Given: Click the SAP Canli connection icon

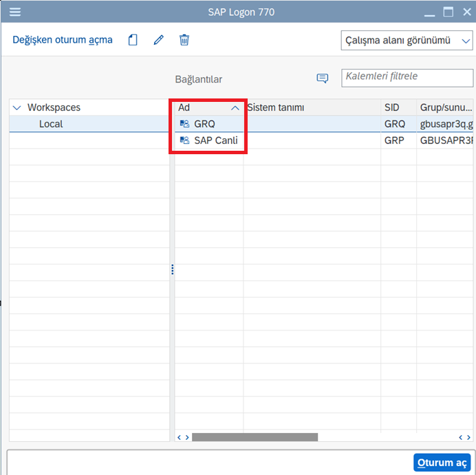Looking at the screenshot, I should coord(184,140).
